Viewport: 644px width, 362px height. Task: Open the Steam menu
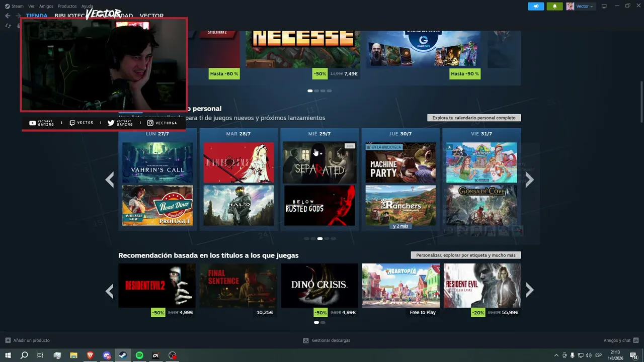click(18, 6)
